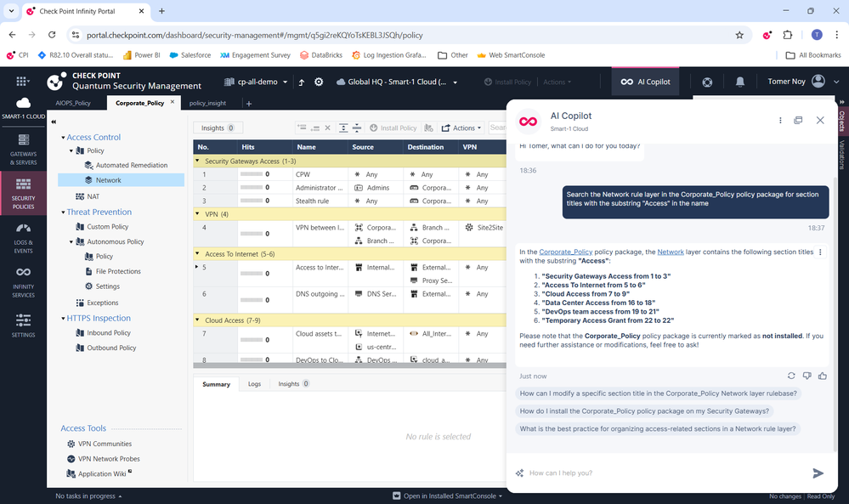Collapse the VPN (4) section
Screen dimensions: 849x504
198,214
